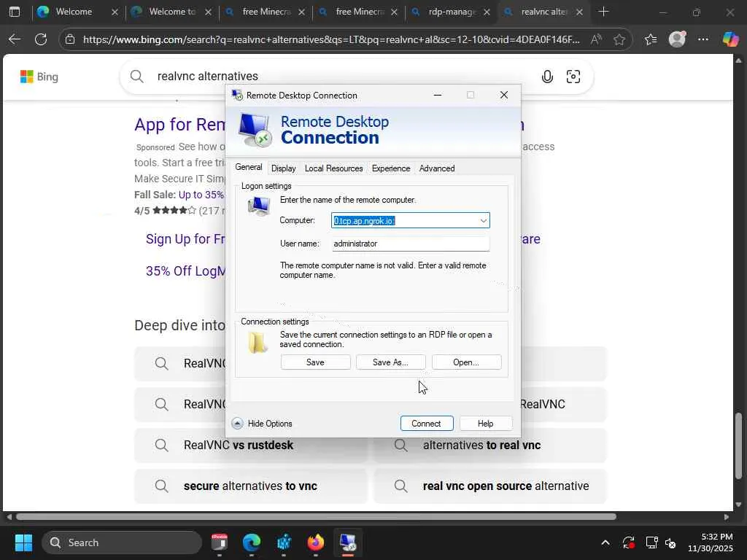This screenshot has width=747, height=560.
Task: Click the taskbar clock and date
Action: (710, 542)
